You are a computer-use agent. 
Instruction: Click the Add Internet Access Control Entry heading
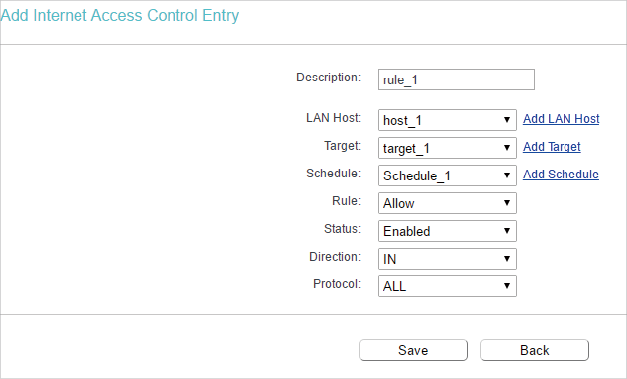120,16
